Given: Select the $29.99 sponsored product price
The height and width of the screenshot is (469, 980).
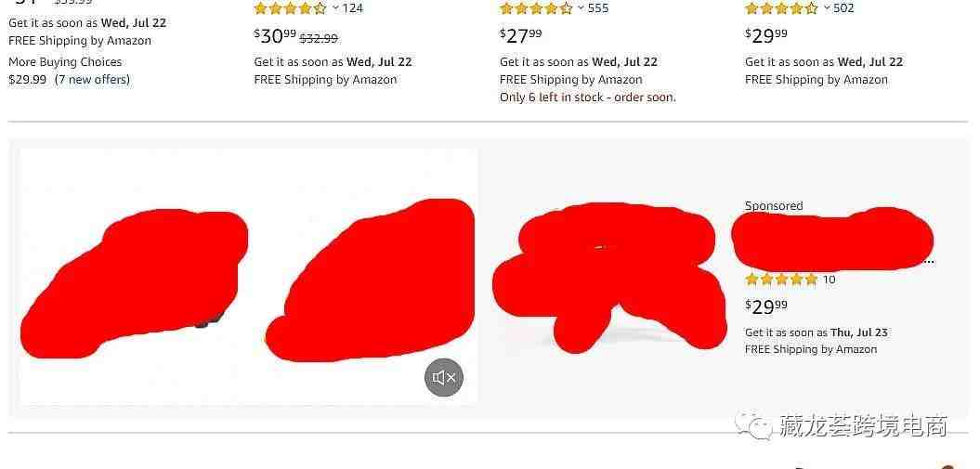Looking at the screenshot, I should pyautogui.click(x=766, y=307).
